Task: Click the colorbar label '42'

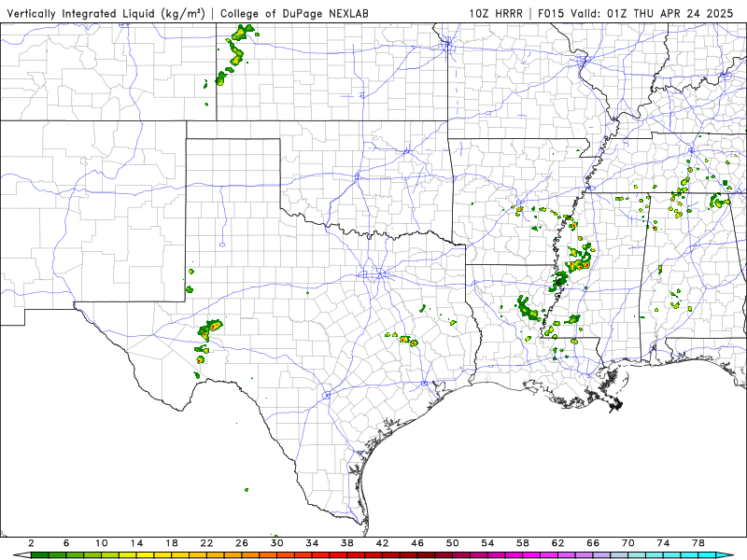Action: click(x=383, y=543)
